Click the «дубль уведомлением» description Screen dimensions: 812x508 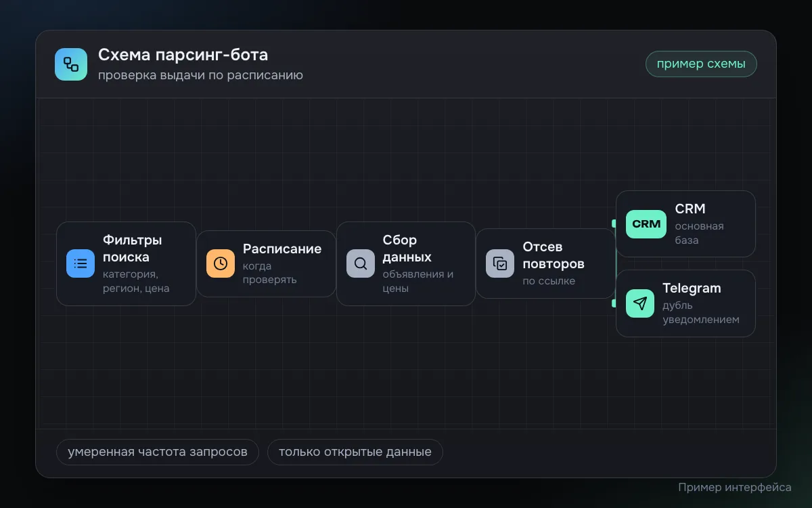pyautogui.click(x=701, y=312)
